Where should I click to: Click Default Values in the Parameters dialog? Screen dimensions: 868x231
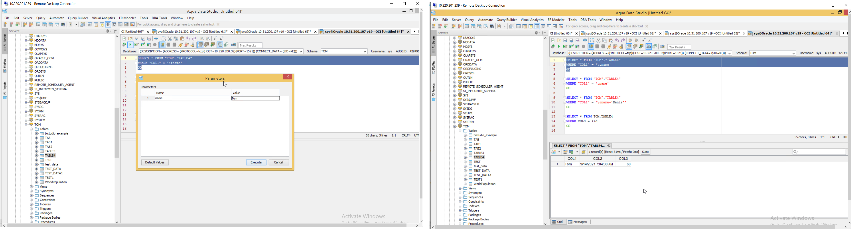point(155,163)
